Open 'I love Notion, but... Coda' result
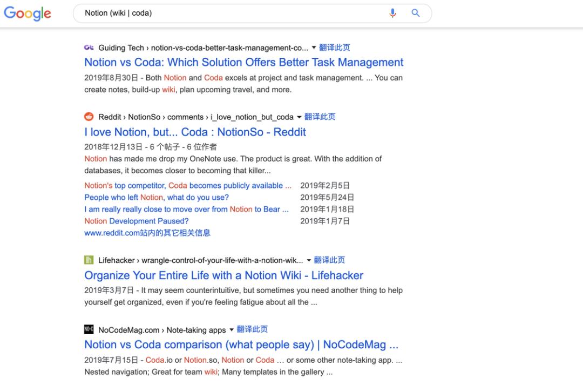 pos(195,132)
